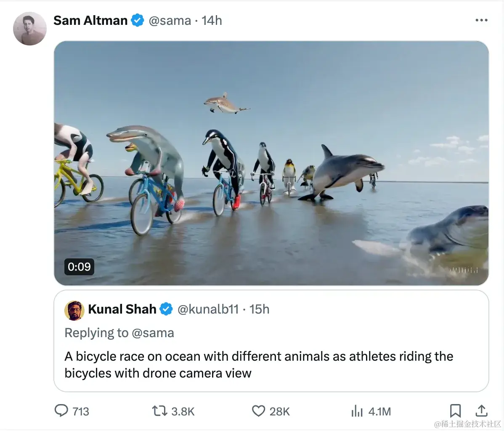
Task: Click Kunal Shah's blue verified badge
Action: point(166,309)
